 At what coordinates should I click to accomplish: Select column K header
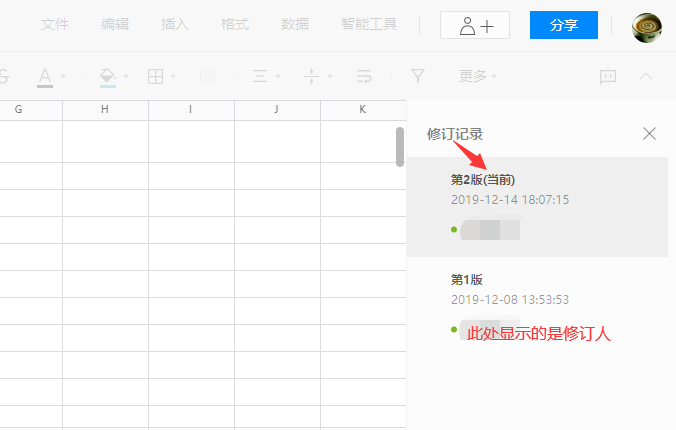pyautogui.click(x=363, y=110)
